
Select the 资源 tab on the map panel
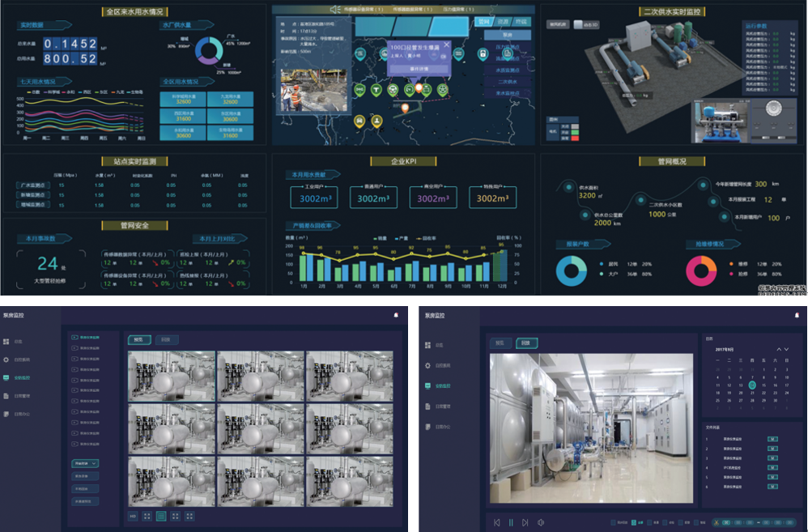[x=503, y=22]
